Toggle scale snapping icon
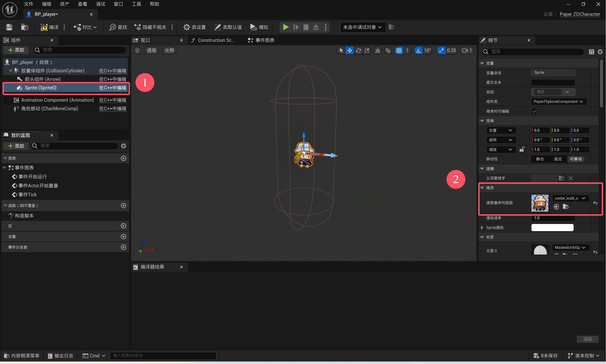606x364 pixels. click(x=441, y=51)
